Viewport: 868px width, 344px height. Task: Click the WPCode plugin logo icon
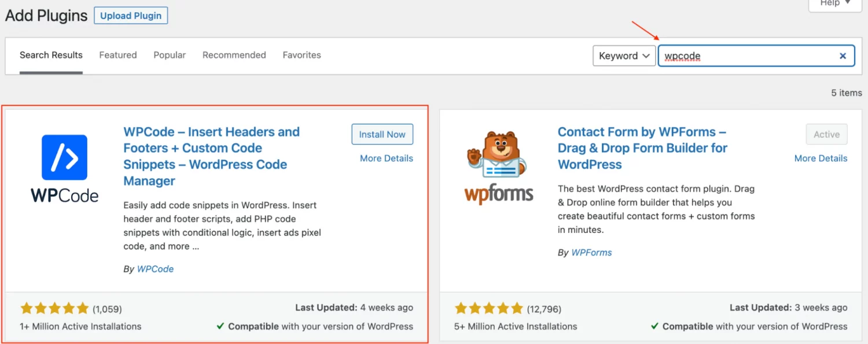pyautogui.click(x=64, y=168)
